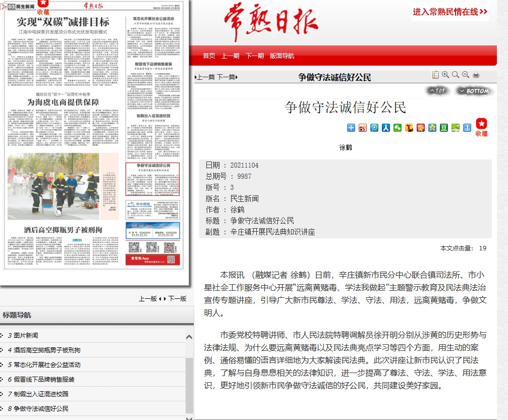
Task: Click author value 徐鹤 in metadata
Action: [x=237, y=209]
